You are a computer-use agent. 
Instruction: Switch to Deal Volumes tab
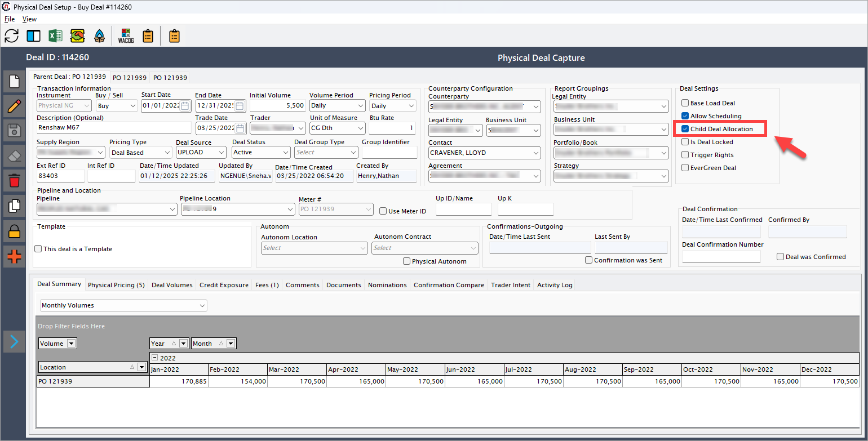172,285
